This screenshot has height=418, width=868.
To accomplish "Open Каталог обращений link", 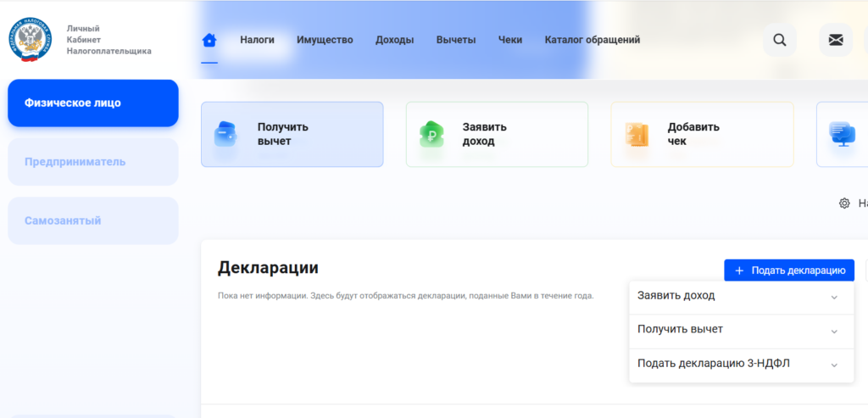I will pyautogui.click(x=592, y=40).
